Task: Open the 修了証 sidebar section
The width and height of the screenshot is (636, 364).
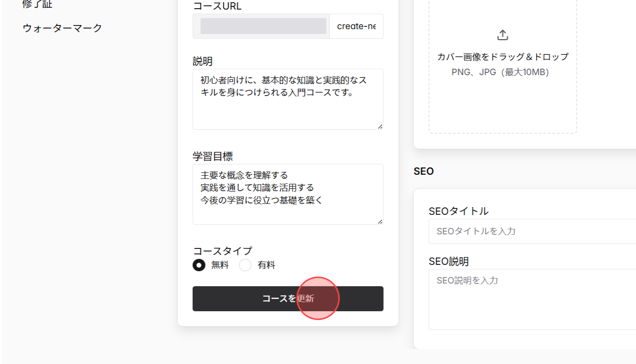Action: [x=36, y=5]
